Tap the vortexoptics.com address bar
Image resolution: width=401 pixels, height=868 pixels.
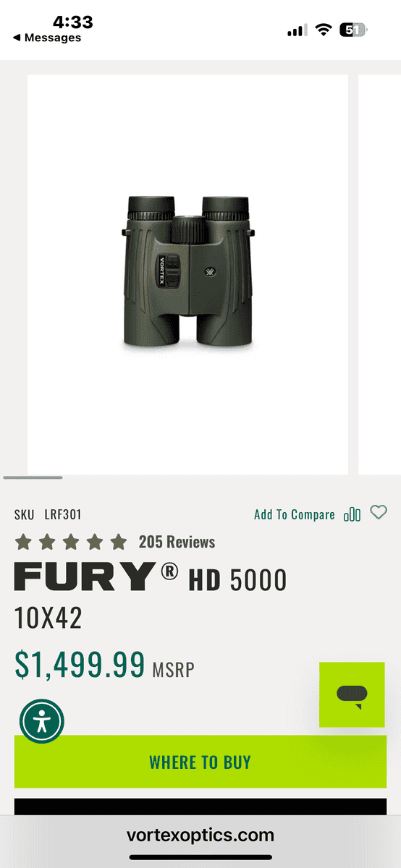[x=200, y=835]
